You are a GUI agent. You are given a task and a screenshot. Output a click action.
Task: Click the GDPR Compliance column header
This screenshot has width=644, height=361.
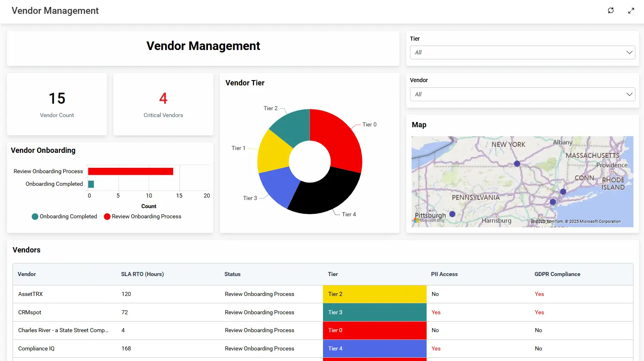click(557, 274)
